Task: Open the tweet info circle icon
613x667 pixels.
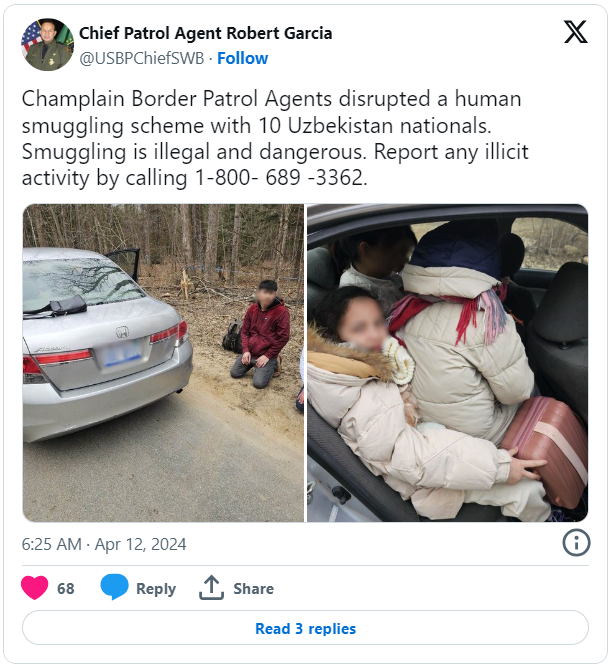Action: click(576, 543)
